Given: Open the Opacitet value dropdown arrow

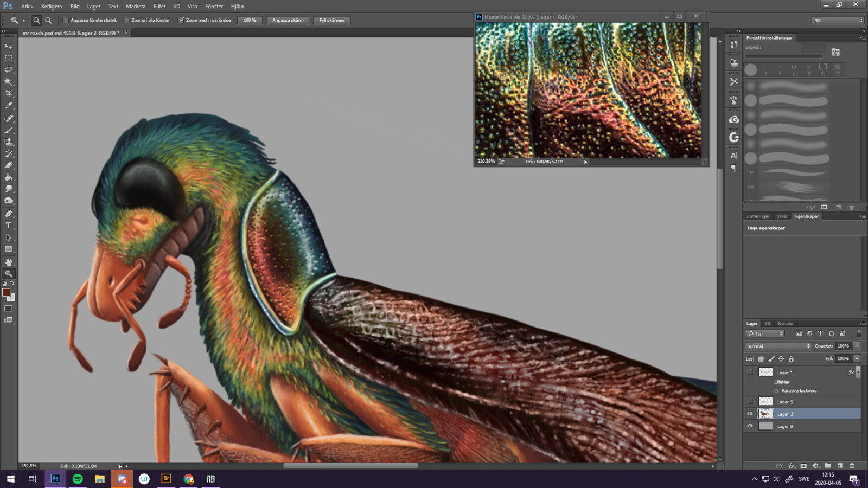Looking at the screenshot, I should click(857, 346).
